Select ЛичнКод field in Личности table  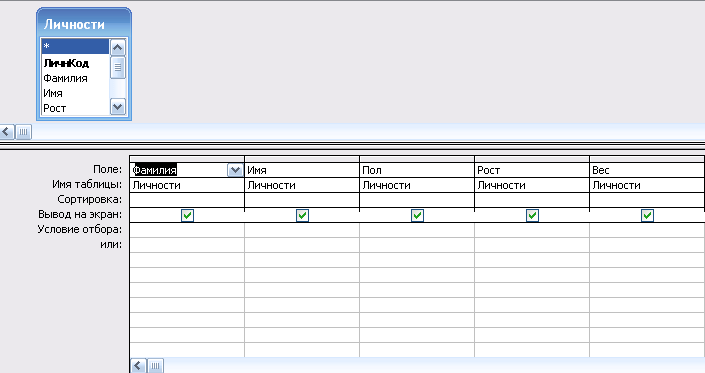(75, 63)
